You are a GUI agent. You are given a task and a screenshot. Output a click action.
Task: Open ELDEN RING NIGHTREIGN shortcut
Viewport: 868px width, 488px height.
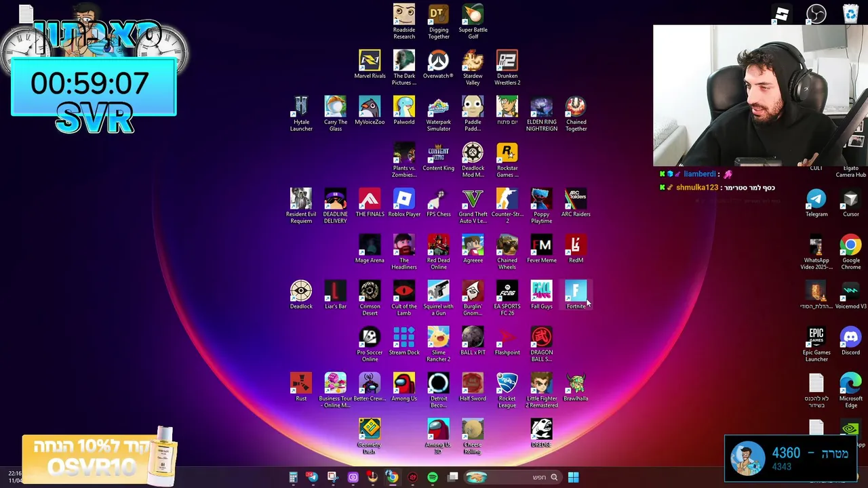[541, 114]
